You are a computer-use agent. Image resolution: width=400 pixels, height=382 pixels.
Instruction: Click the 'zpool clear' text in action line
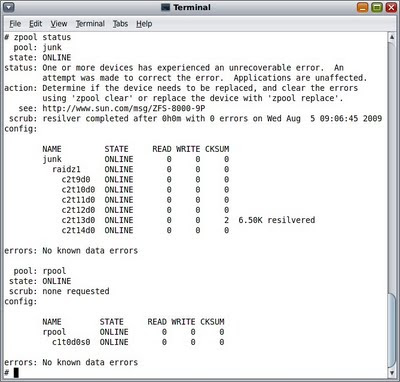[x=102, y=98]
